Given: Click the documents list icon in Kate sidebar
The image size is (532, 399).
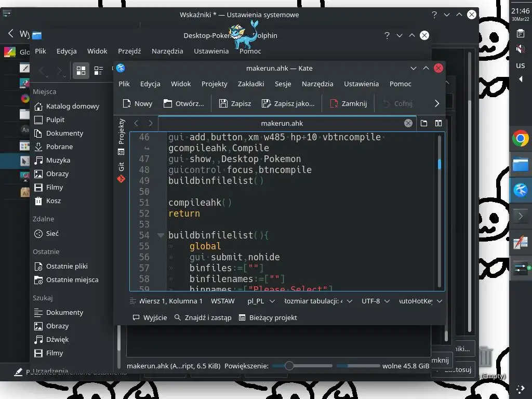Looking at the screenshot, I should (121, 152).
